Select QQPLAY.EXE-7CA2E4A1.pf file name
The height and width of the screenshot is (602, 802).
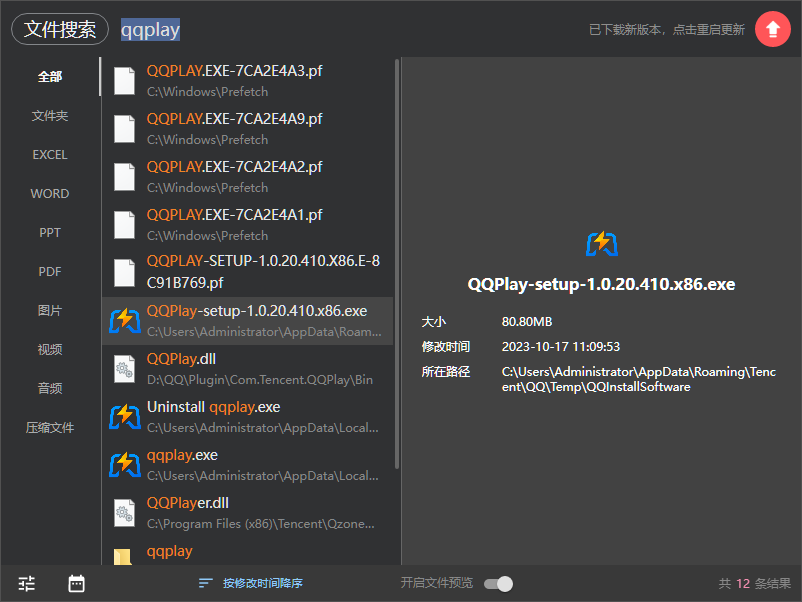pyautogui.click(x=234, y=215)
